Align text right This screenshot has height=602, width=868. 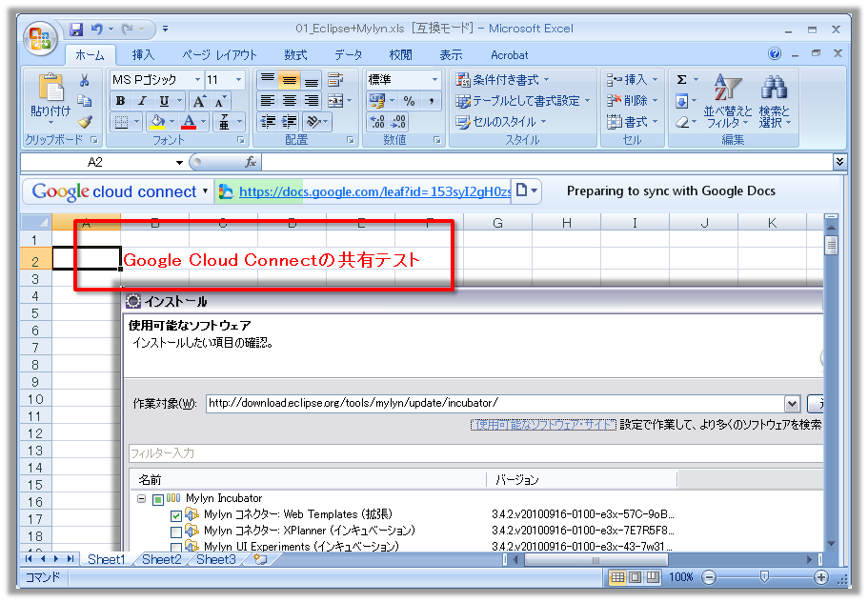(x=312, y=101)
